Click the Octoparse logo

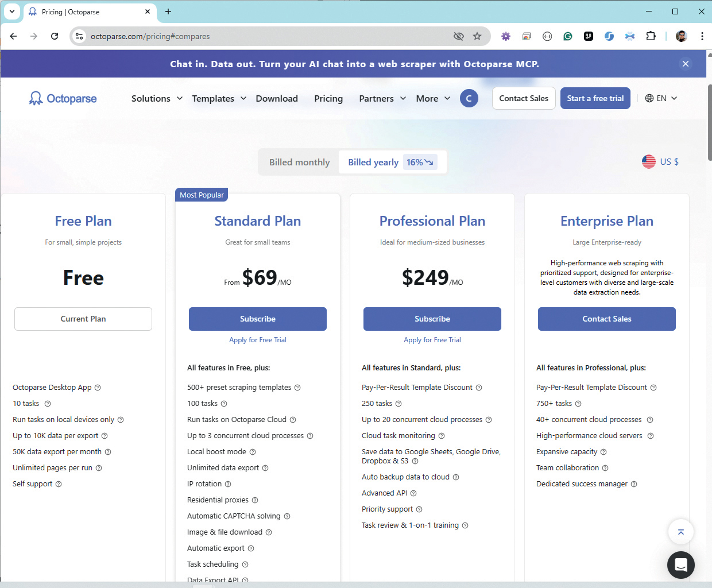(63, 98)
